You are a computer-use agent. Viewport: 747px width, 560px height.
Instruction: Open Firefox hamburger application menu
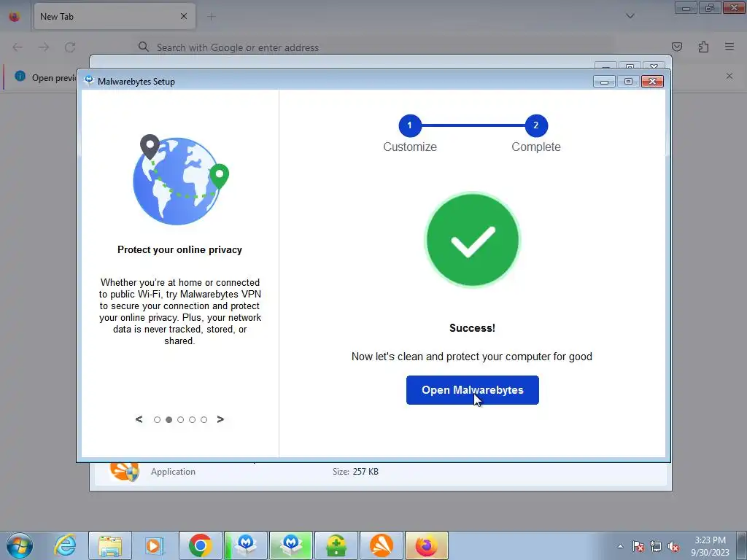pyautogui.click(x=729, y=47)
